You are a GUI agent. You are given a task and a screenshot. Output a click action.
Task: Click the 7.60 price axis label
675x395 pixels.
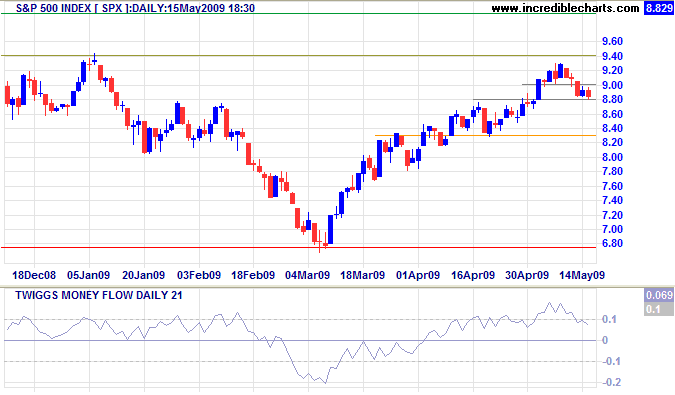click(612, 185)
